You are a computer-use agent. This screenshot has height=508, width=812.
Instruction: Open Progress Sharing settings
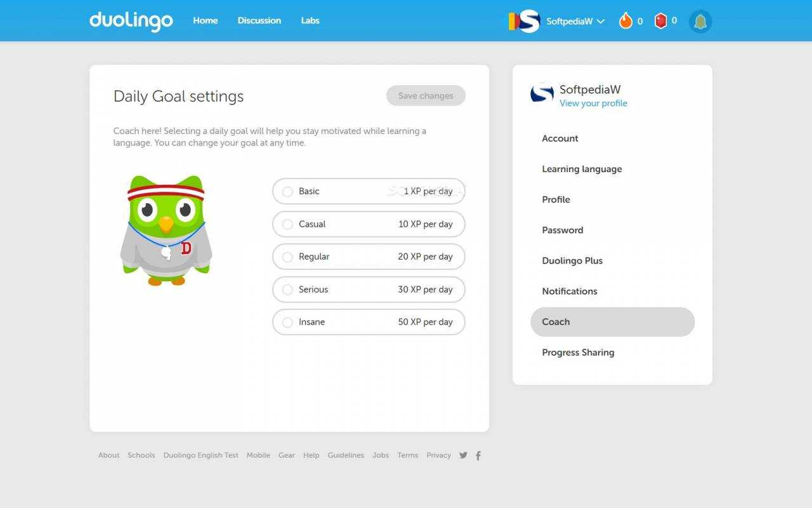[612, 352]
